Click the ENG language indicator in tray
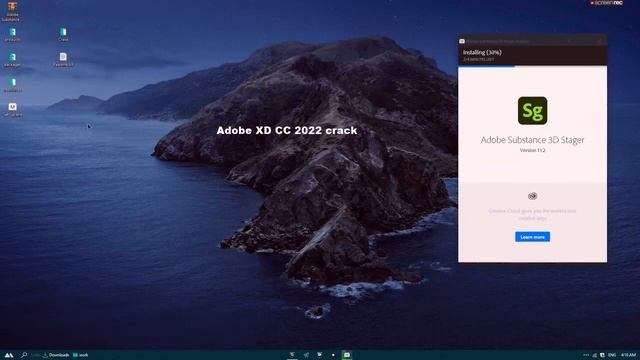Viewport: 640px width, 360px height. click(612, 355)
